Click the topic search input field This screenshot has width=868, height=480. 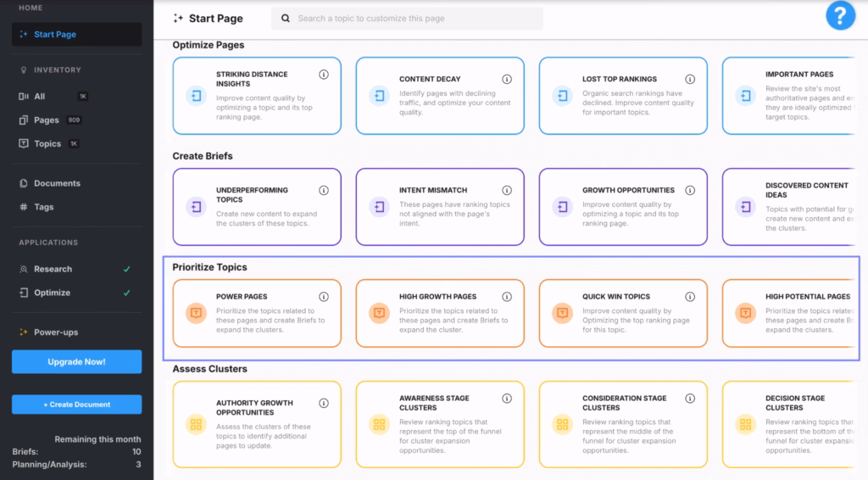(407, 19)
